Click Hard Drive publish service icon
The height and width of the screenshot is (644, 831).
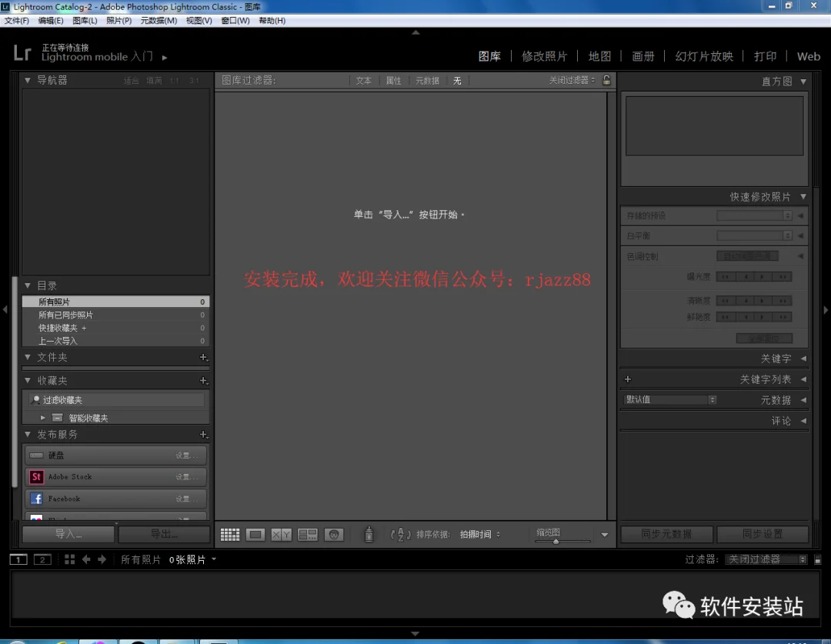click(x=37, y=455)
